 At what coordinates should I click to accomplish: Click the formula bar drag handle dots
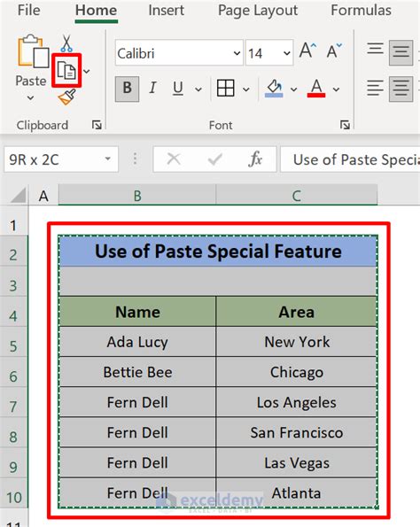tap(135, 159)
